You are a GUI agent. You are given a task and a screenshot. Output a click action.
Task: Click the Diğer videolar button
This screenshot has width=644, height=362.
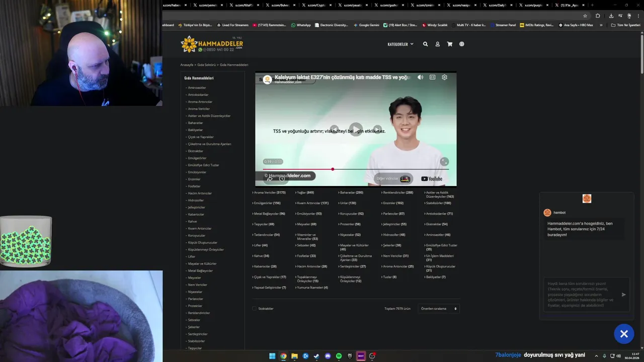(x=394, y=178)
